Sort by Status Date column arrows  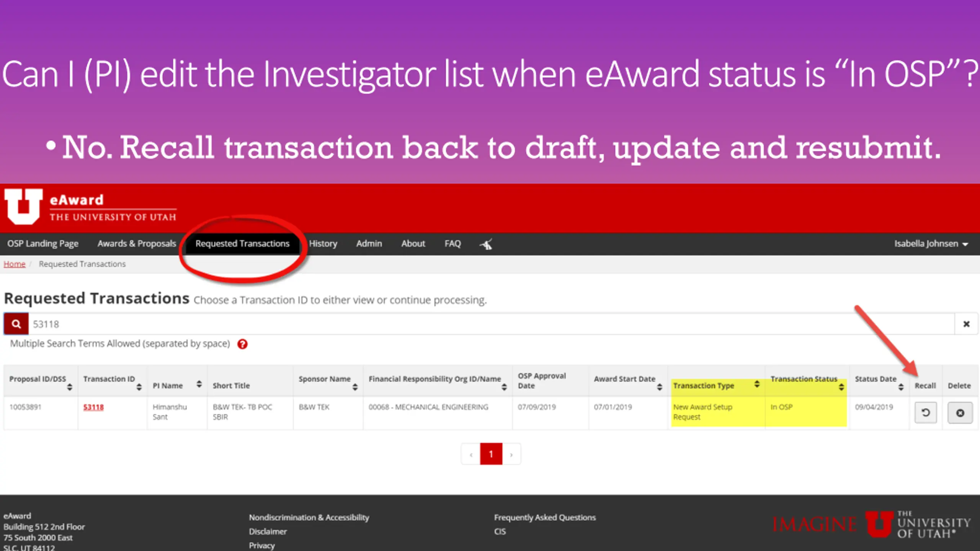click(x=901, y=387)
